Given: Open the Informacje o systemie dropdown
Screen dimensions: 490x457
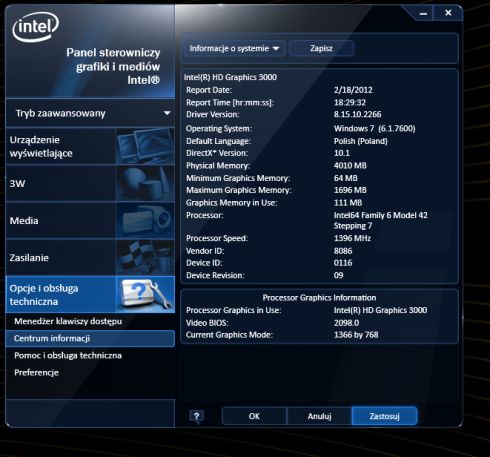Looking at the screenshot, I should coord(234,49).
